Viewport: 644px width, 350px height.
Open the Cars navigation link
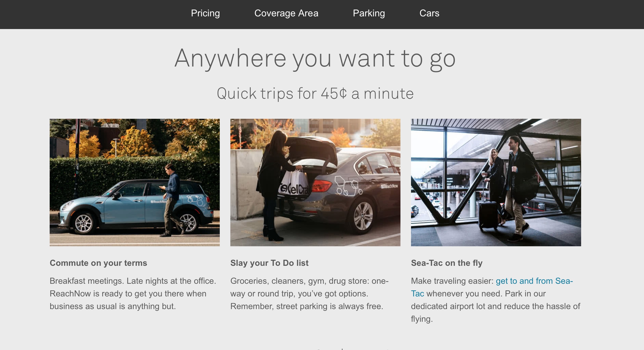[x=429, y=13]
